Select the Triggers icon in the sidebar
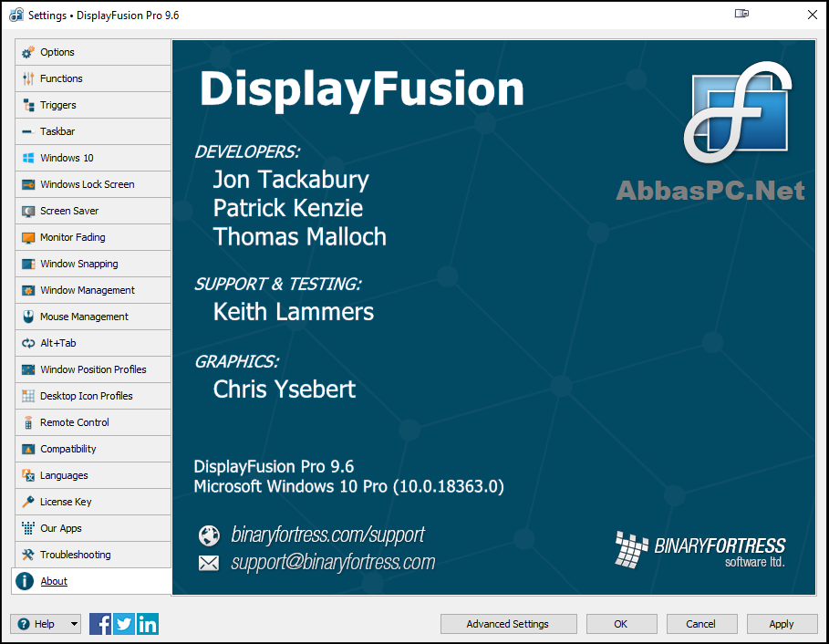Viewport: 829px width, 644px height. tap(28, 105)
